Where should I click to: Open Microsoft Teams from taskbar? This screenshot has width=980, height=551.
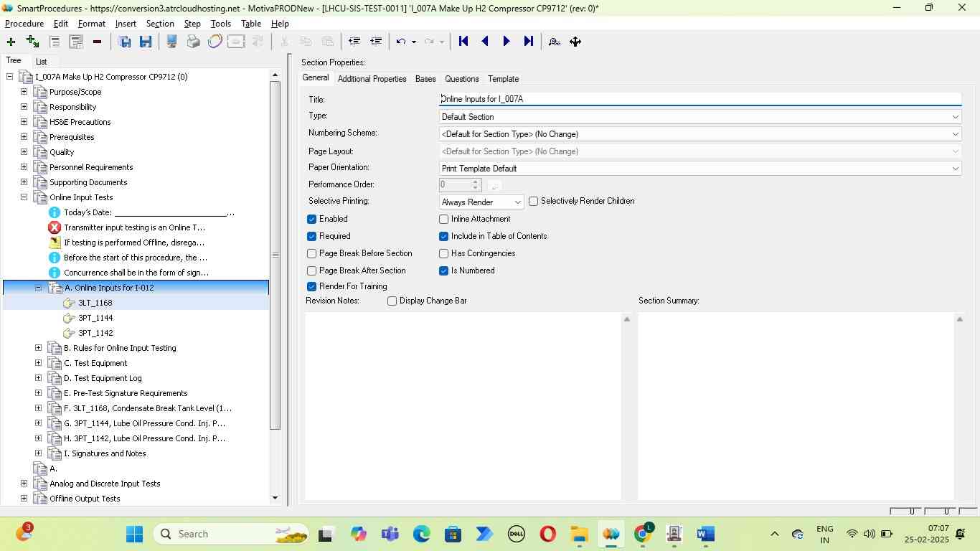(x=390, y=534)
